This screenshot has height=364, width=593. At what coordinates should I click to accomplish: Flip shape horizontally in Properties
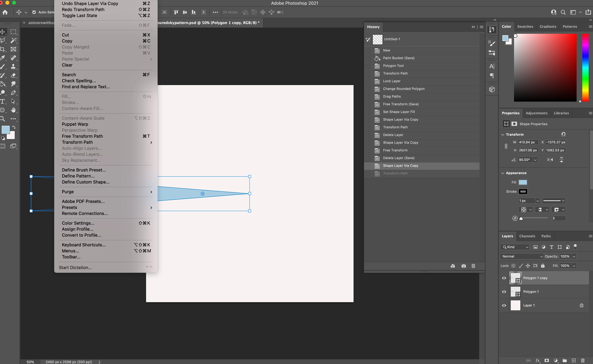(550, 160)
